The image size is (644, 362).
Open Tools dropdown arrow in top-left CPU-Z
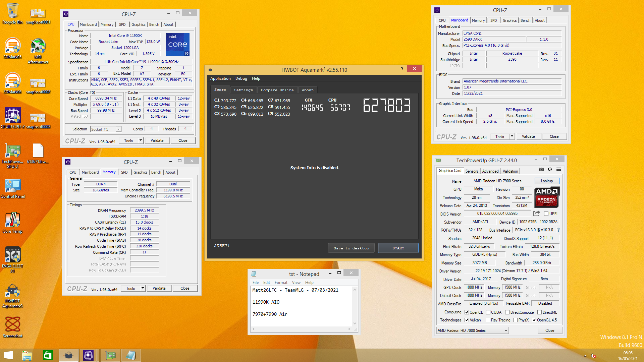[141, 140]
